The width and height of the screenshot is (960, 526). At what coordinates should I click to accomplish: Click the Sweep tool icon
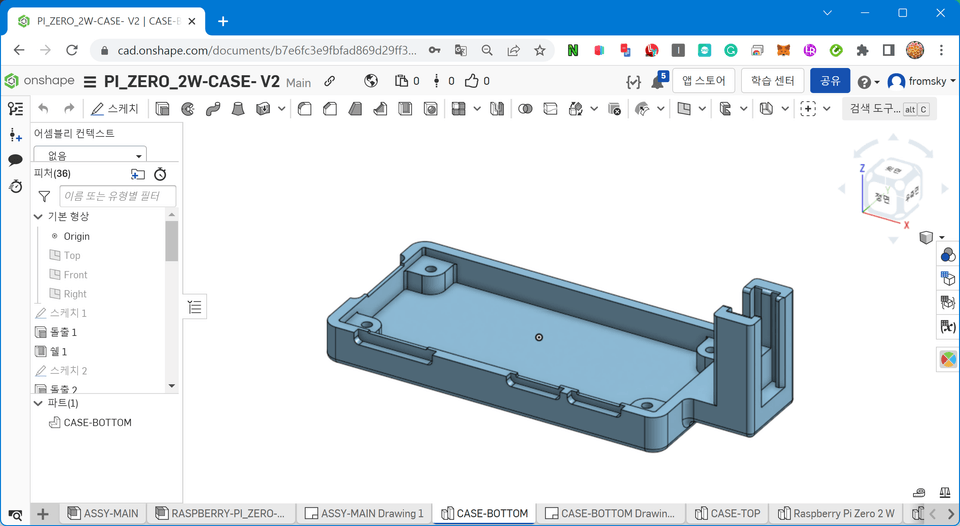[213, 109]
